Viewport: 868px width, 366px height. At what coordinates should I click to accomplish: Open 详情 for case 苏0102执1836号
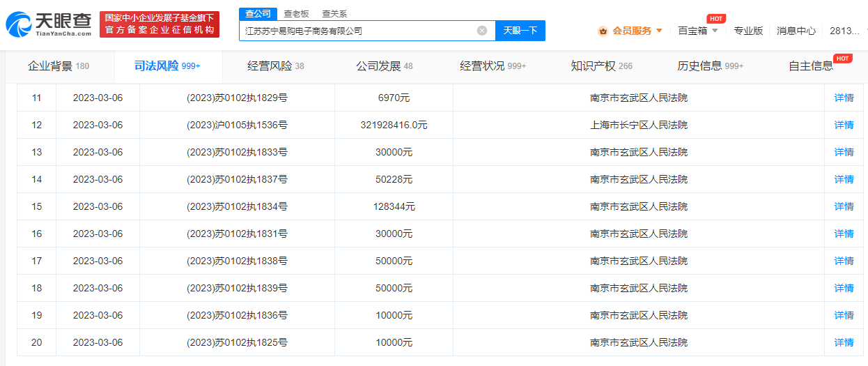844,315
